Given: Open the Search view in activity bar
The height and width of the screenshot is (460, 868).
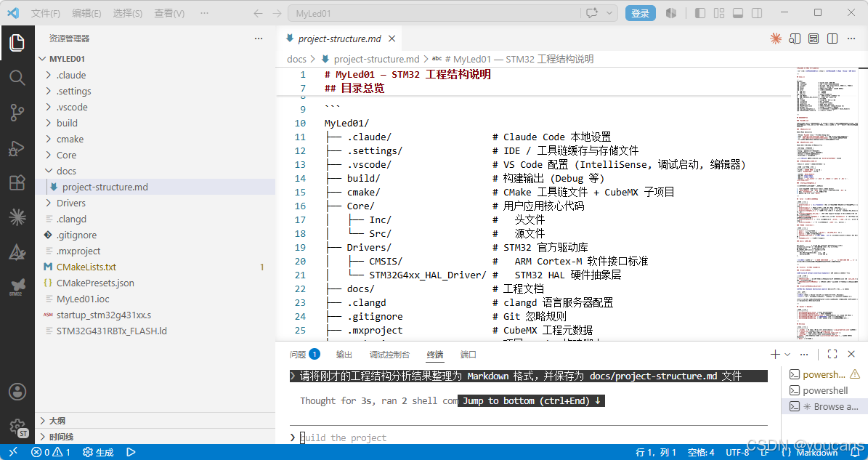Looking at the screenshot, I should (17, 78).
